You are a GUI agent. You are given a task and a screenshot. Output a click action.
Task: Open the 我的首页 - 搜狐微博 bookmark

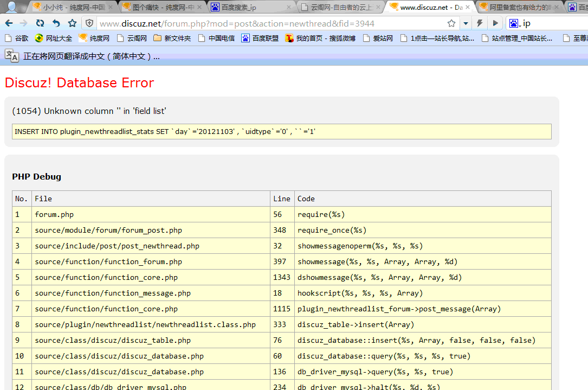click(x=320, y=39)
